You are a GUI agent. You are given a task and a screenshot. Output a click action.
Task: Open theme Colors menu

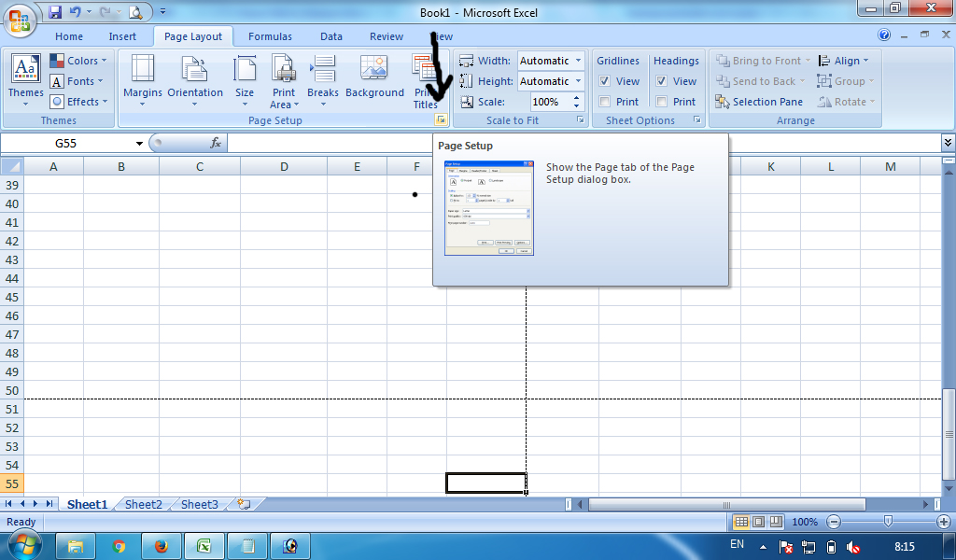[x=78, y=61]
